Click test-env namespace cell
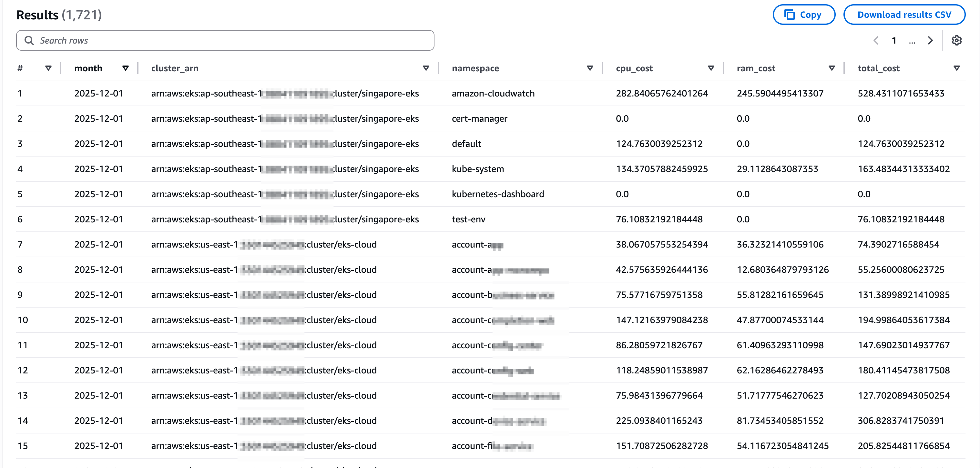The width and height of the screenshot is (980, 468). click(468, 219)
